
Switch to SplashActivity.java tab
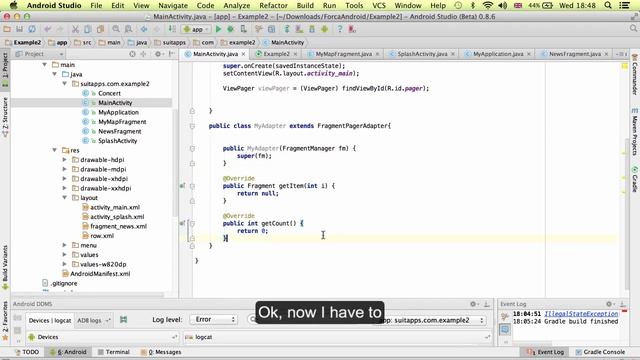point(422,54)
